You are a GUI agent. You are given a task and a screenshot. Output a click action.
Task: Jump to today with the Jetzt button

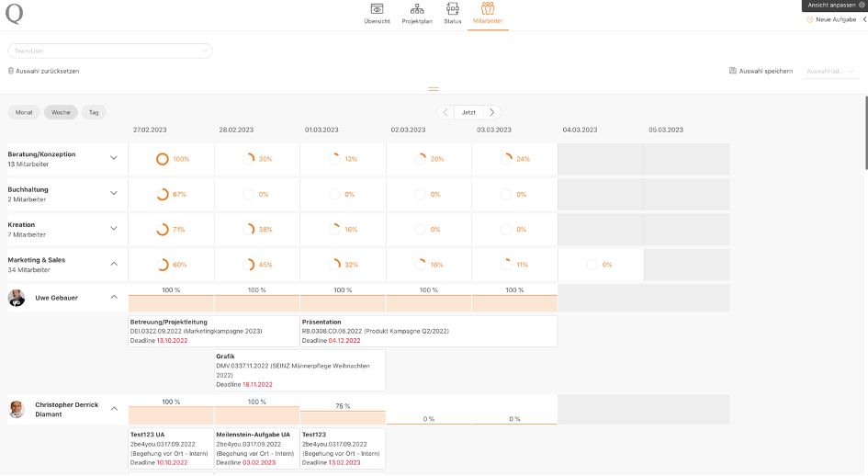468,112
